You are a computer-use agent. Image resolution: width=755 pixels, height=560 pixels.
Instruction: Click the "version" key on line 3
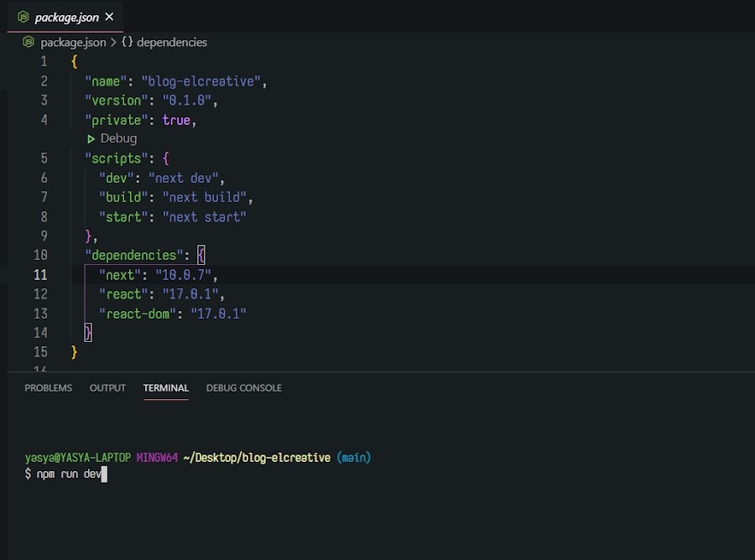coord(116,101)
